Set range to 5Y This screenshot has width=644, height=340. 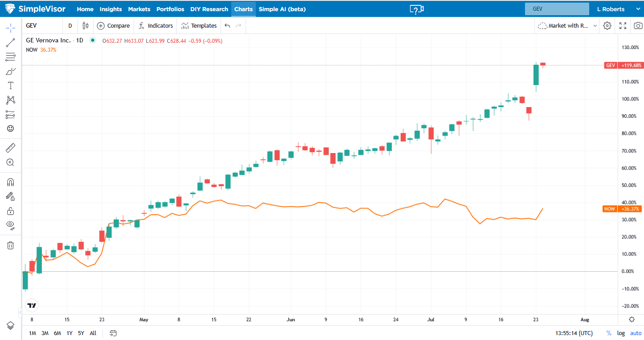click(81, 333)
